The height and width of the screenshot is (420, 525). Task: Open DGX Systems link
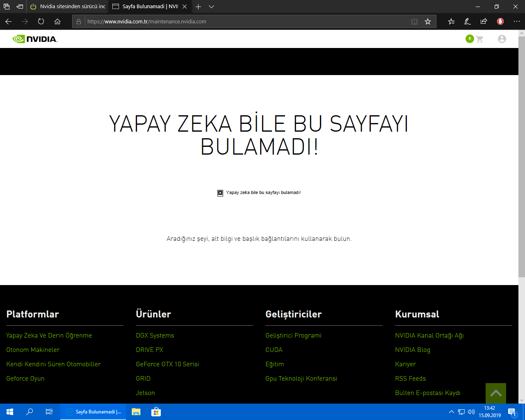click(155, 336)
